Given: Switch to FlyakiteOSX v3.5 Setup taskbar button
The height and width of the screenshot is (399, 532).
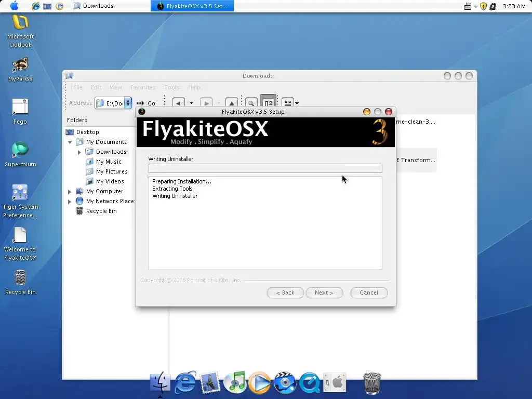Looking at the screenshot, I should [192, 6].
